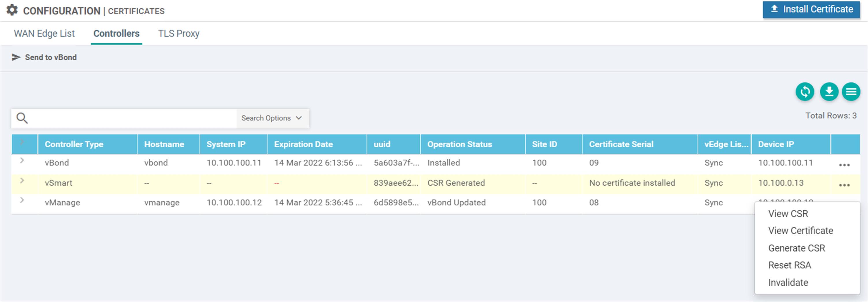Image resolution: width=868 pixels, height=302 pixels.
Task: Select View Certificate option
Action: pyautogui.click(x=801, y=231)
